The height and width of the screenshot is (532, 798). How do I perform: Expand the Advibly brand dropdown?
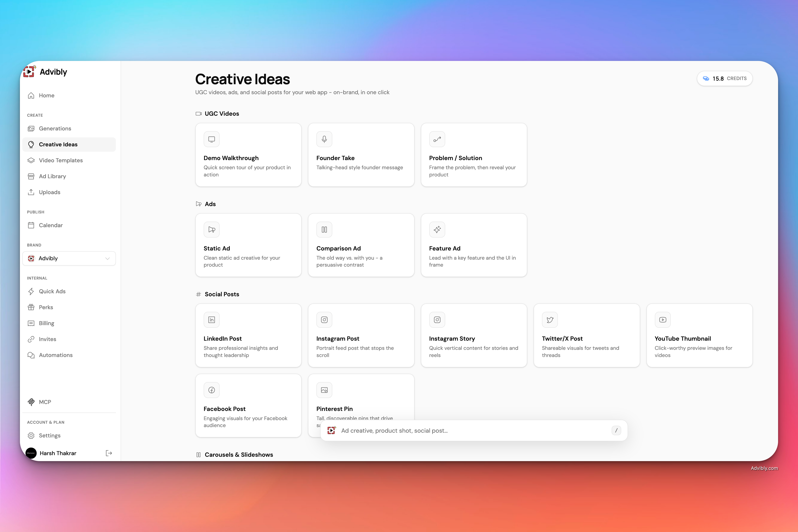[69, 258]
